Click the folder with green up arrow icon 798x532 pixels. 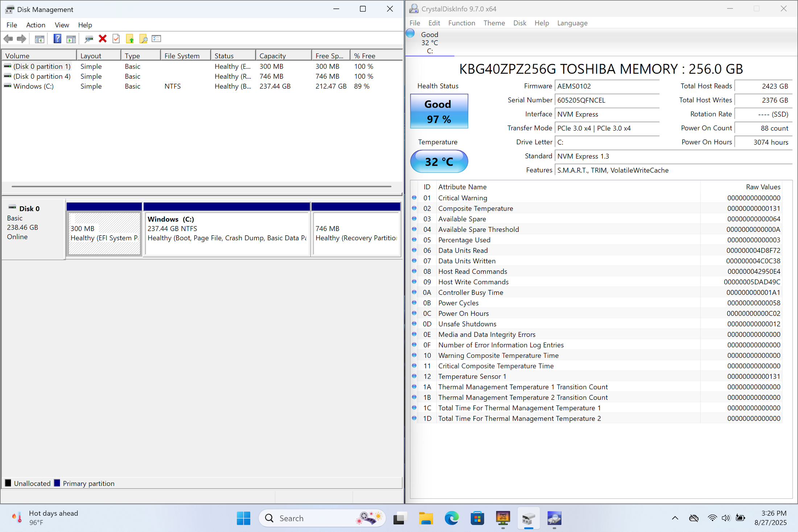130,39
